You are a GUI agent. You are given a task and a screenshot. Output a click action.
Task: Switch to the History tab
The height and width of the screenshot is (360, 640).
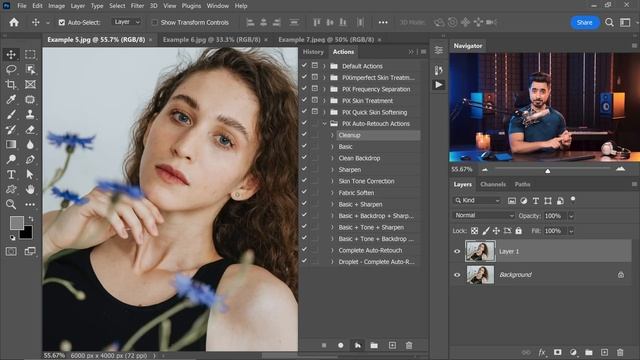coord(313,52)
